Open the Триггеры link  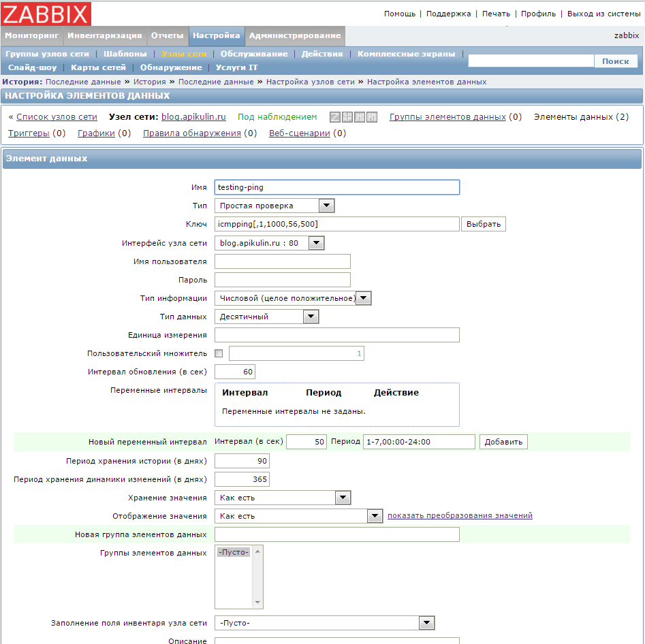(29, 133)
